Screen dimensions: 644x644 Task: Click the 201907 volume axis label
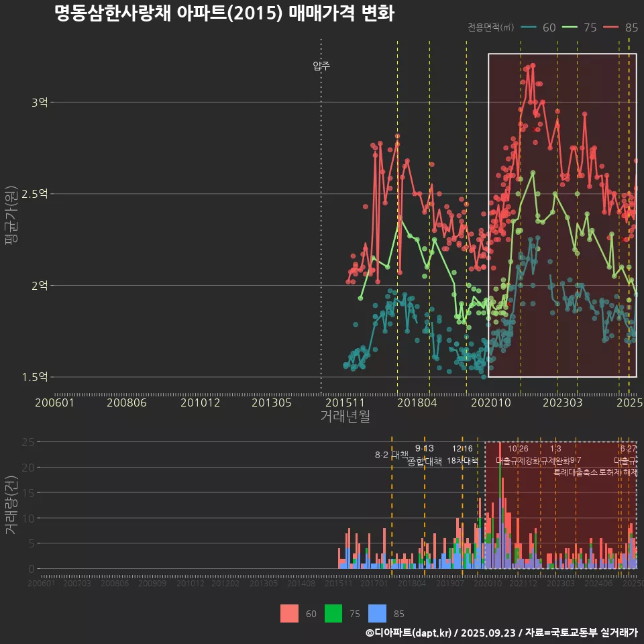(450, 583)
